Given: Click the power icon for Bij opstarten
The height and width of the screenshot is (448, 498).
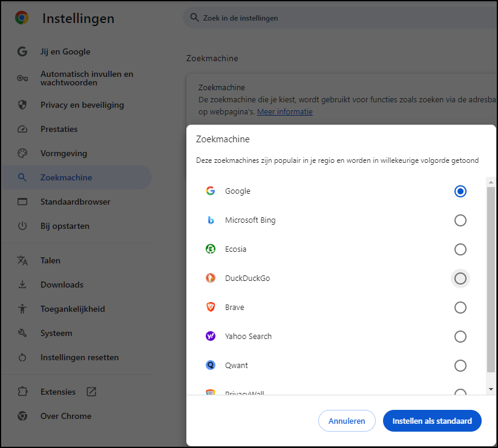Looking at the screenshot, I should pyautogui.click(x=22, y=226).
